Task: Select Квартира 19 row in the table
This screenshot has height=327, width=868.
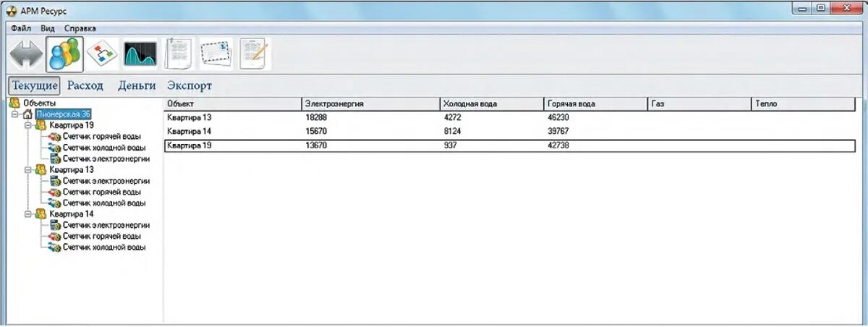Action: pos(511,146)
